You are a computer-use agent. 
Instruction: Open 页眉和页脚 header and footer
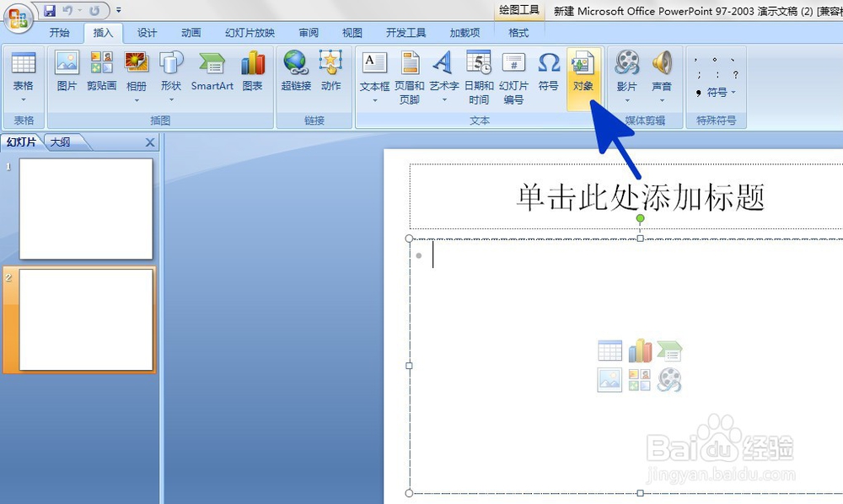pyautogui.click(x=410, y=78)
